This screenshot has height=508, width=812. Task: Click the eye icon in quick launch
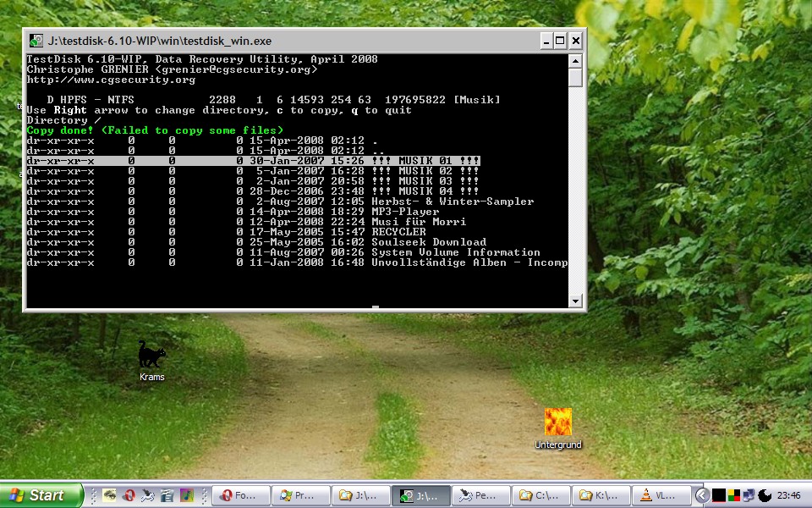tap(109, 495)
